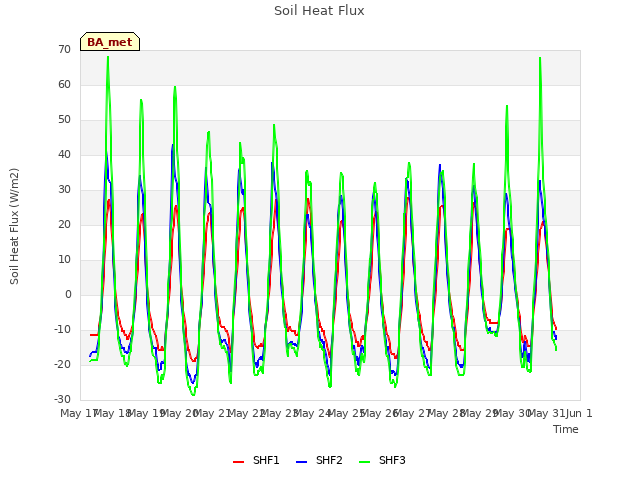Click the 30 y-axis tick label
The height and width of the screenshot is (480, 640).
(x=64, y=189)
